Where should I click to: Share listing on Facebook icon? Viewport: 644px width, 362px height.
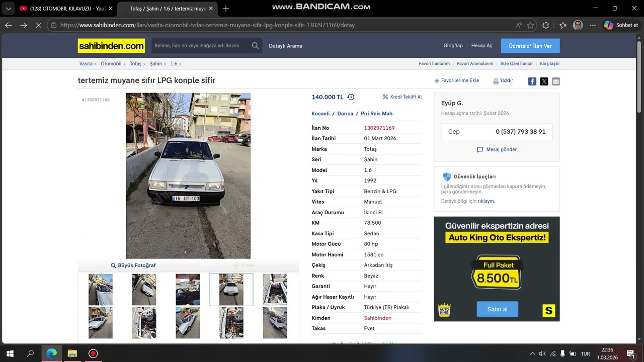coord(532,81)
